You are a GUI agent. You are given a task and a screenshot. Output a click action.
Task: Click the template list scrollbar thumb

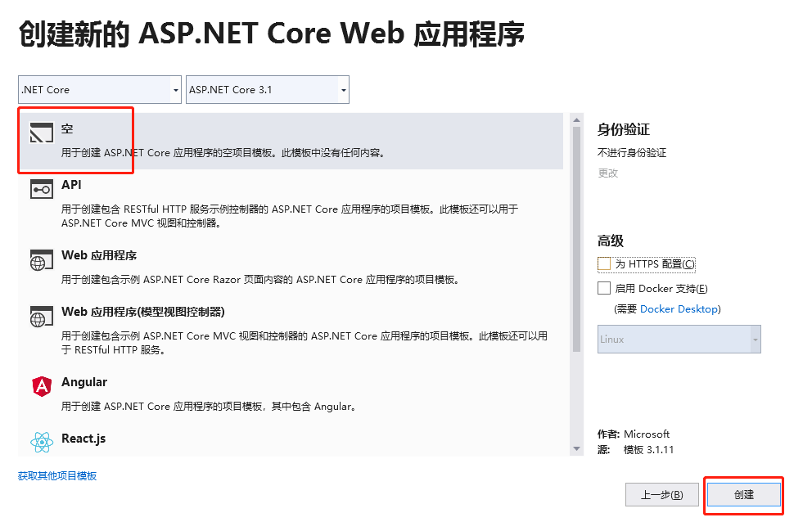pos(576,240)
